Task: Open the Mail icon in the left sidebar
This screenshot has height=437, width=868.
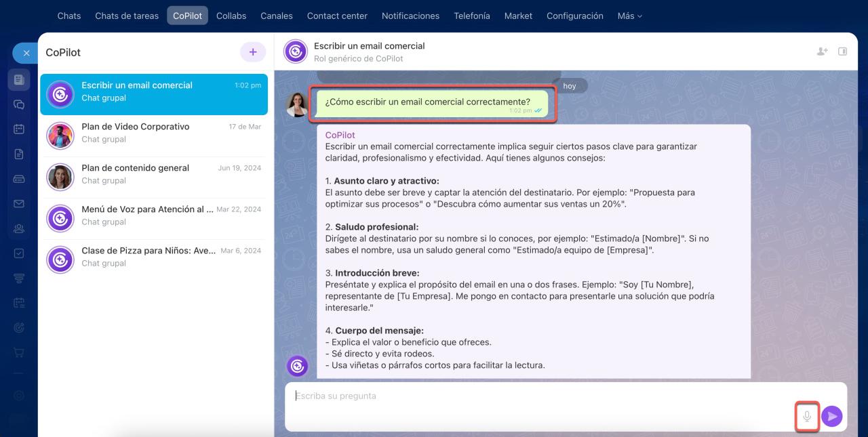Action: point(18,203)
